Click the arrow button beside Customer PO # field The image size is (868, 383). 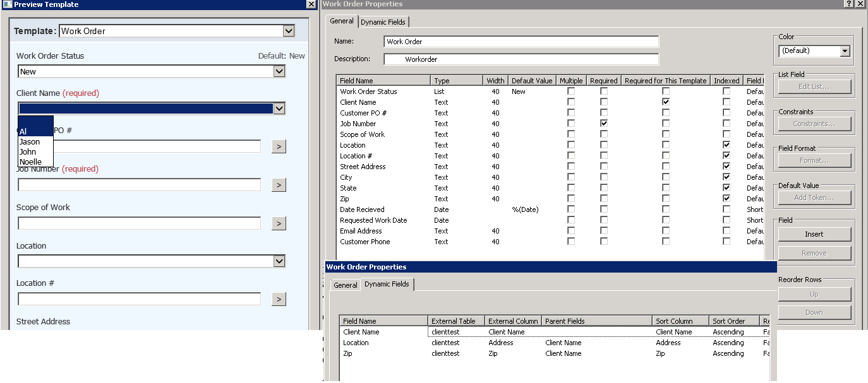279,146
